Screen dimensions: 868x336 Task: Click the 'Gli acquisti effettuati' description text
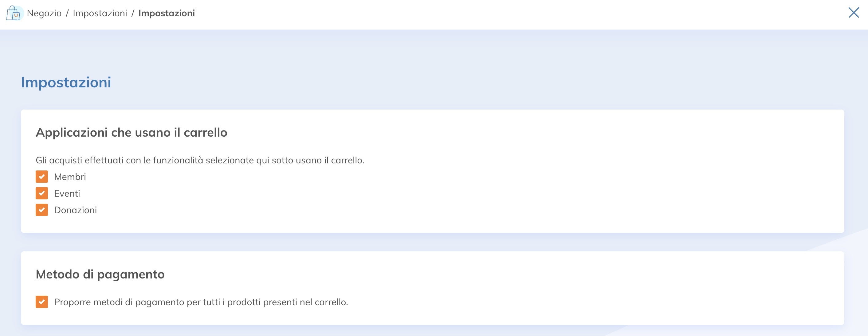[x=200, y=160]
